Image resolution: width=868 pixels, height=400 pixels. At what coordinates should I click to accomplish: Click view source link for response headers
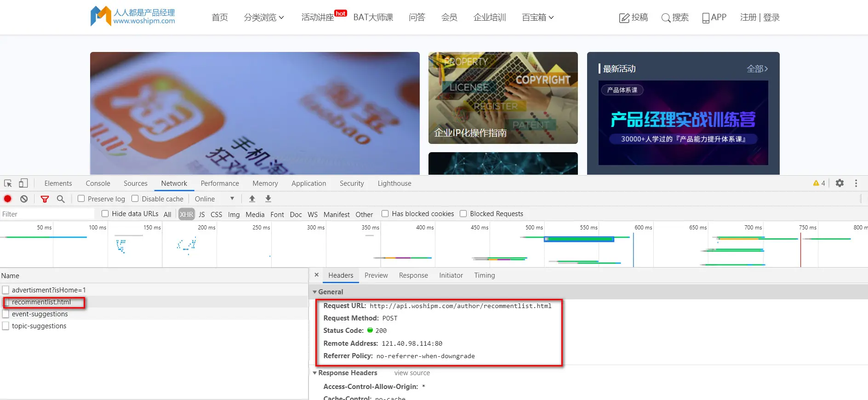(x=412, y=373)
